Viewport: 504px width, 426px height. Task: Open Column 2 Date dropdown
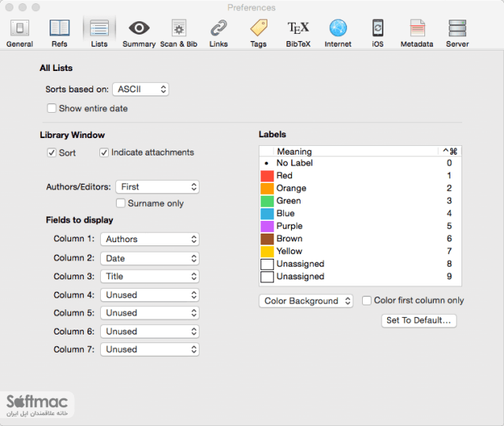pyautogui.click(x=150, y=259)
